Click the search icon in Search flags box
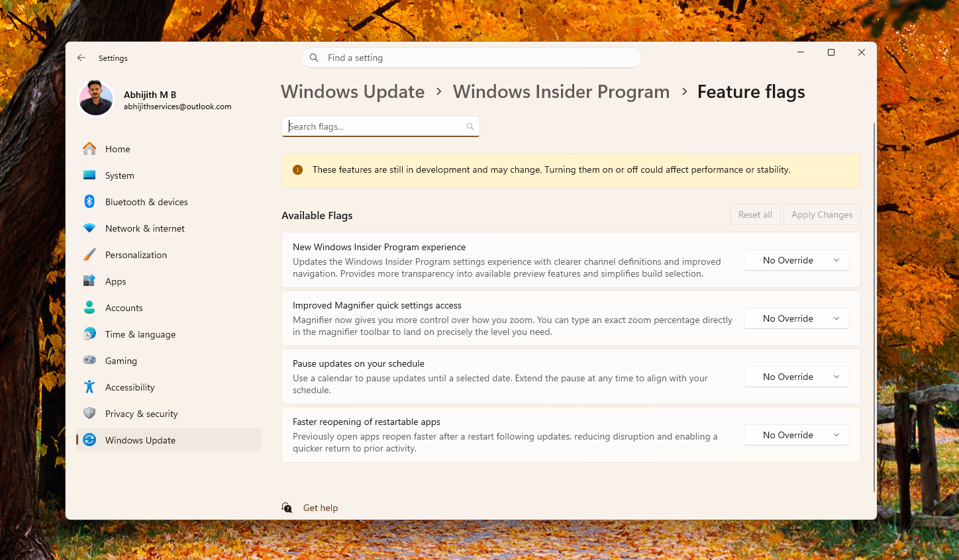 [470, 126]
